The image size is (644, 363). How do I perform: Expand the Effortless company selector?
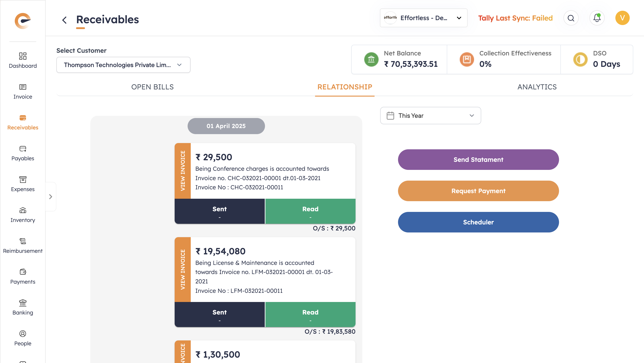(423, 18)
